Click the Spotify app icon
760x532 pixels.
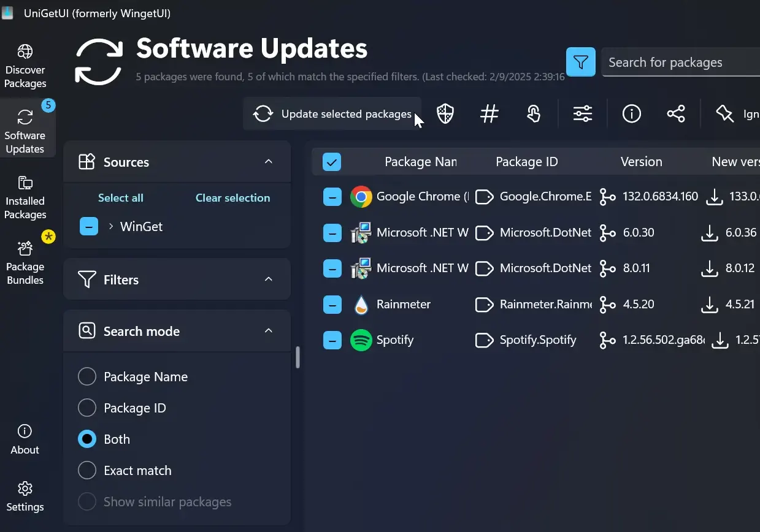coord(361,340)
